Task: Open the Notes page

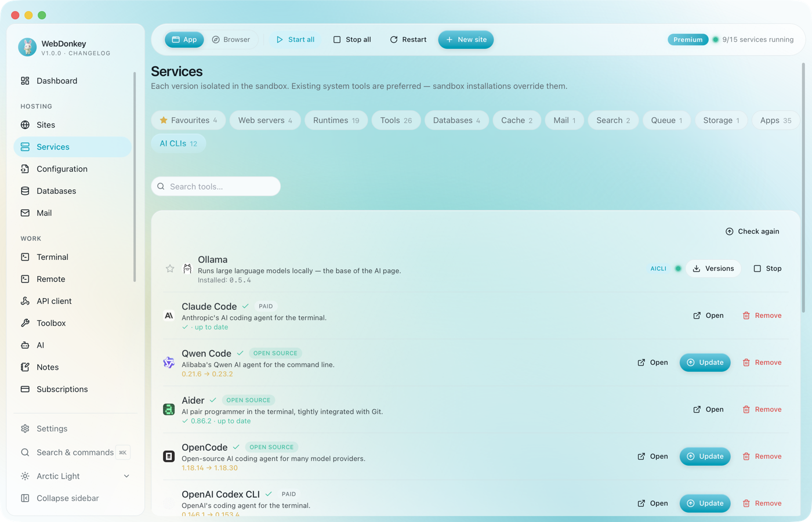Action: coord(72,367)
